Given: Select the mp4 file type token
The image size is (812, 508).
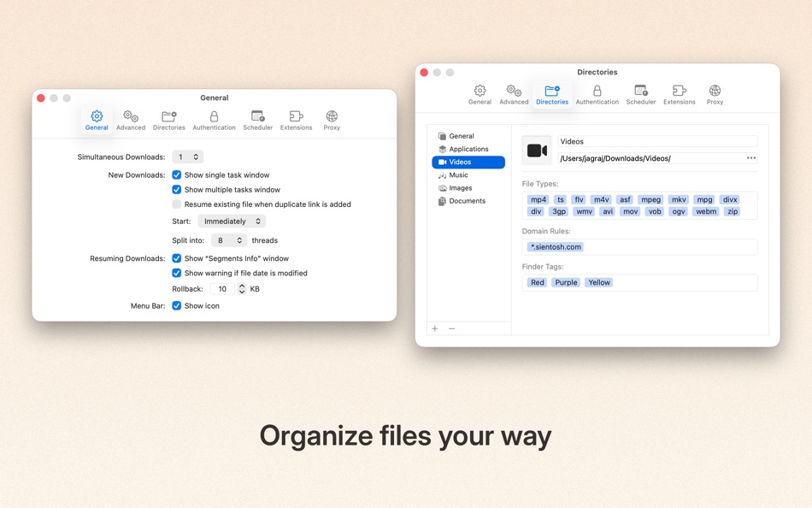Looking at the screenshot, I should click(538, 199).
